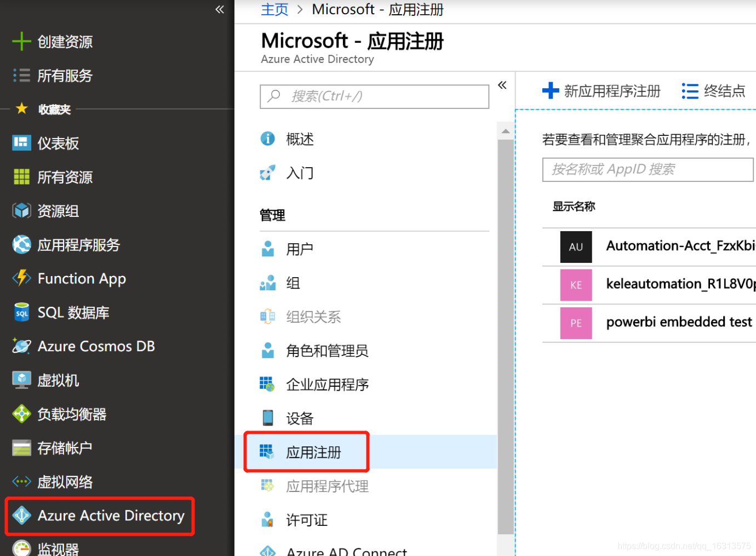Focus the 搜索(Ctrl+/) search box

[375, 96]
